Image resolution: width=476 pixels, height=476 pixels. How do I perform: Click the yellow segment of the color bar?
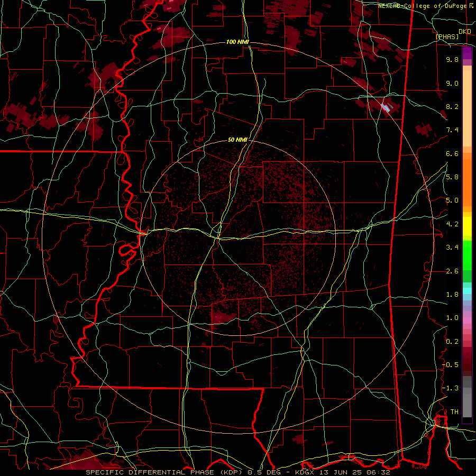(467, 226)
